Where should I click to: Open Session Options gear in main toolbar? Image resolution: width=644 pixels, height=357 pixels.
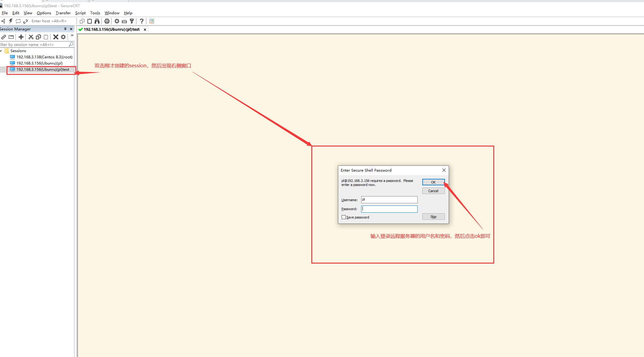point(117,21)
